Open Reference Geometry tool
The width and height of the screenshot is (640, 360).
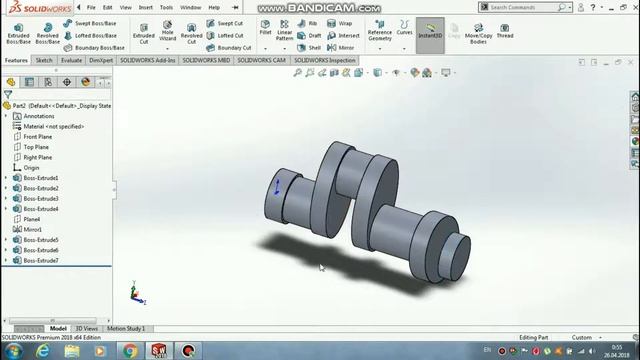[380, 31]
